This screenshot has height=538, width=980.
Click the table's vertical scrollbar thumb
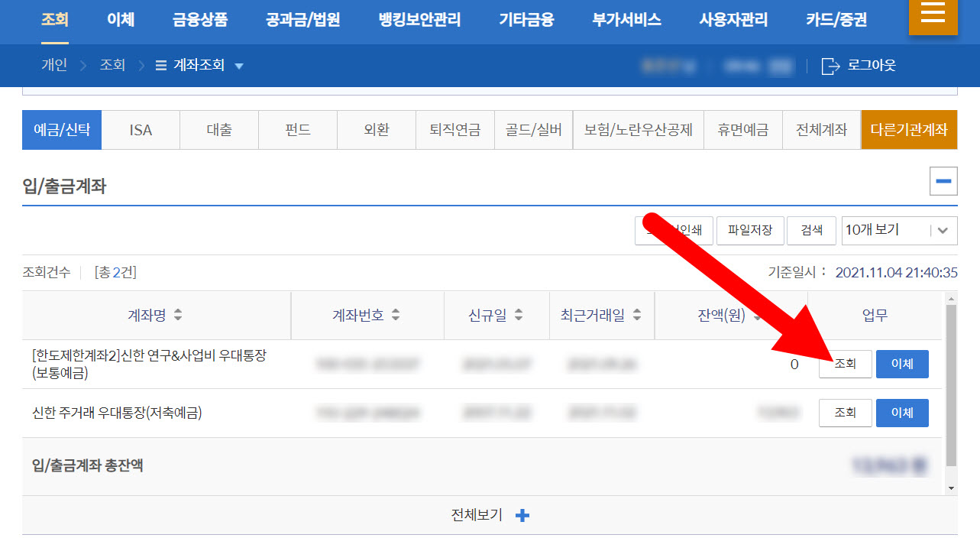pyautogui.click(x=951, y=386)
